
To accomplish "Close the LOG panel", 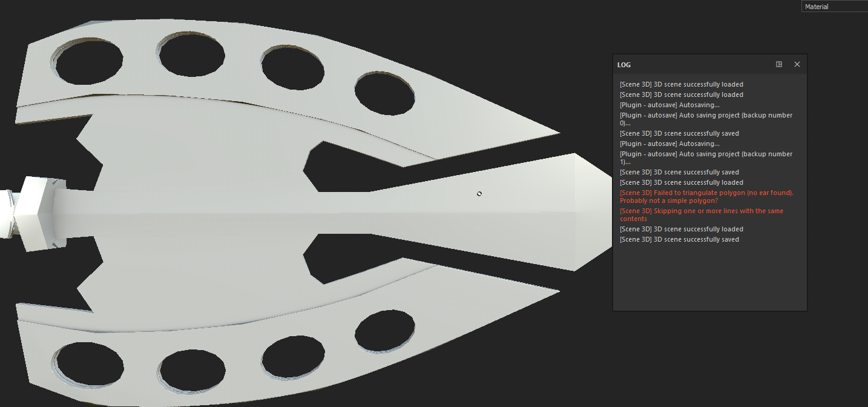I will coord(797,64).
